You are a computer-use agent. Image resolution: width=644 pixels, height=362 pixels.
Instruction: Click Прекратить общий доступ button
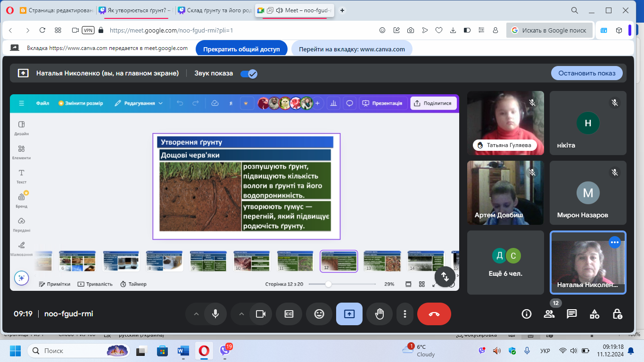241,49
